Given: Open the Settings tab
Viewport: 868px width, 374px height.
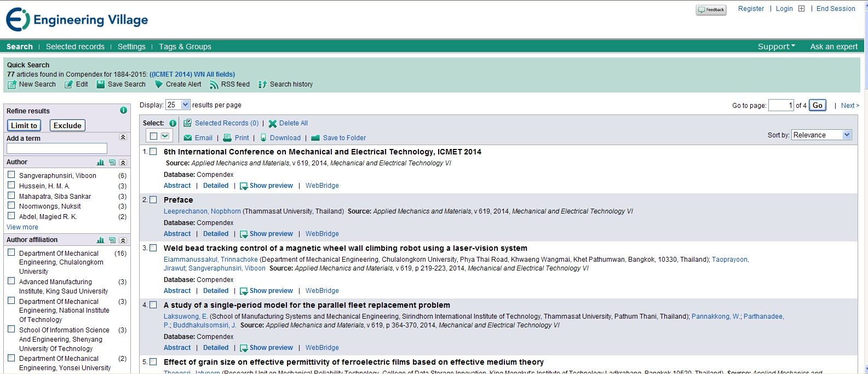Looking at the screenshot, I should (x=131, y=47).
